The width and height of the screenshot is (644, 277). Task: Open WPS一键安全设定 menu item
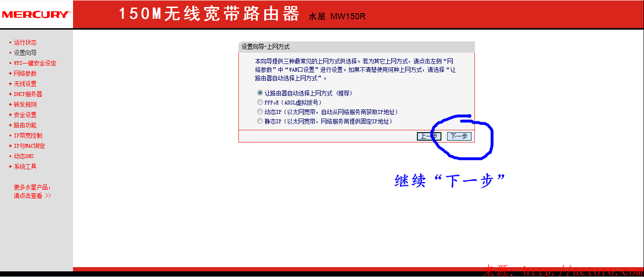coord(35,63)
